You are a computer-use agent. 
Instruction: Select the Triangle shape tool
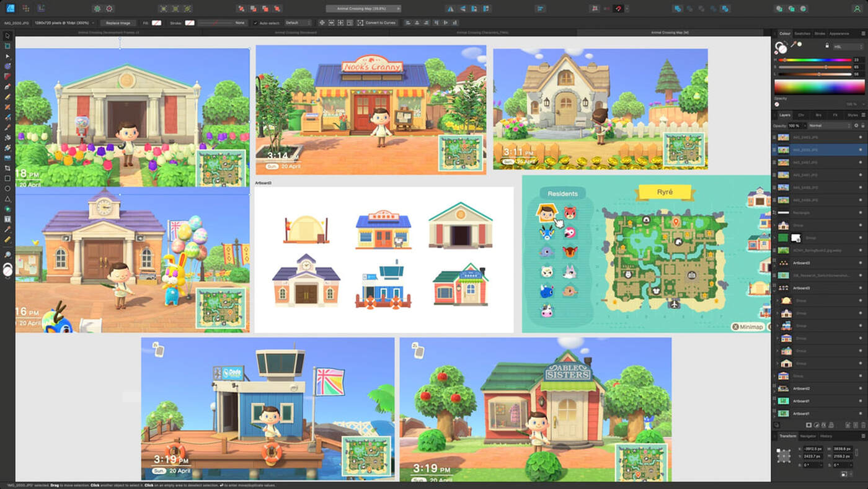tap(7, 199)
